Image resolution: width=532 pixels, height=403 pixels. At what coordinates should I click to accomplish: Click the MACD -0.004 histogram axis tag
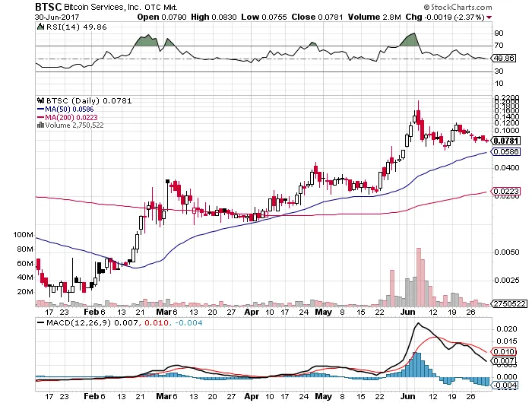click(504, 385)
